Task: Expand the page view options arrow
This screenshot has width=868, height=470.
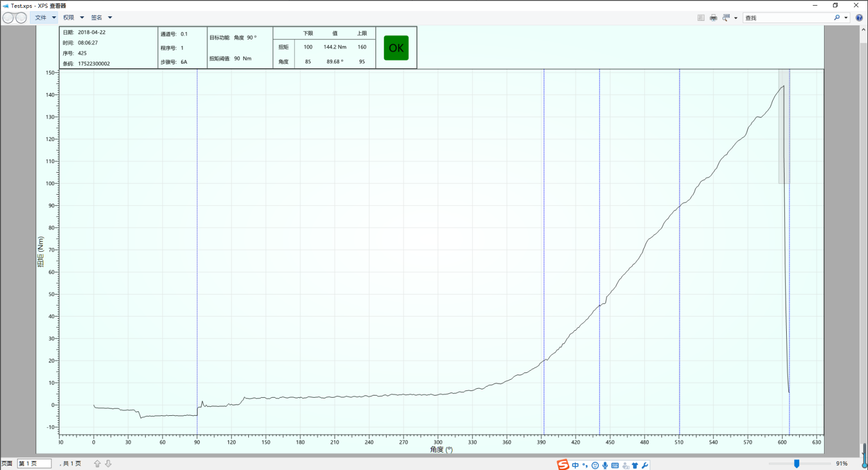Action: click(736, 18)
